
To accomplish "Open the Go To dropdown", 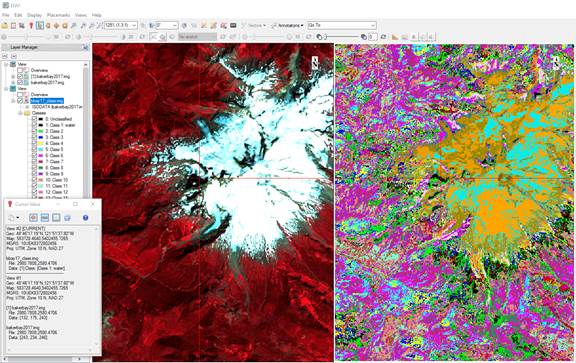I will 342,25.
